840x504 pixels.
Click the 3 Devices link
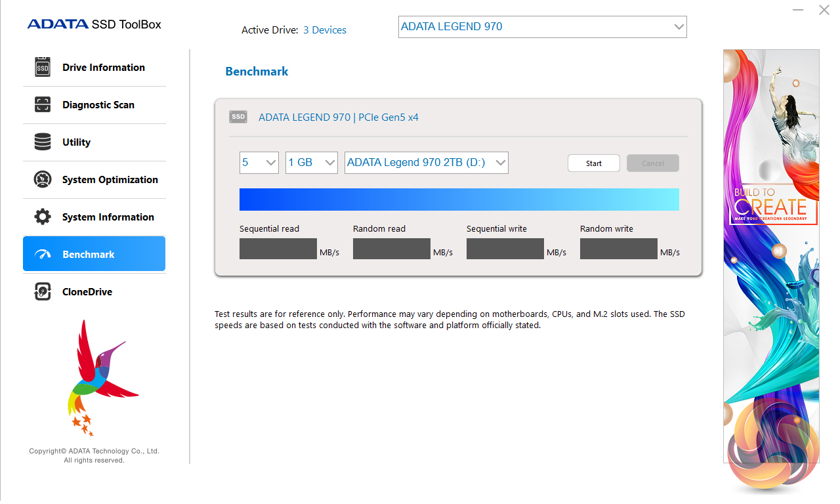(x=325, y=30)
